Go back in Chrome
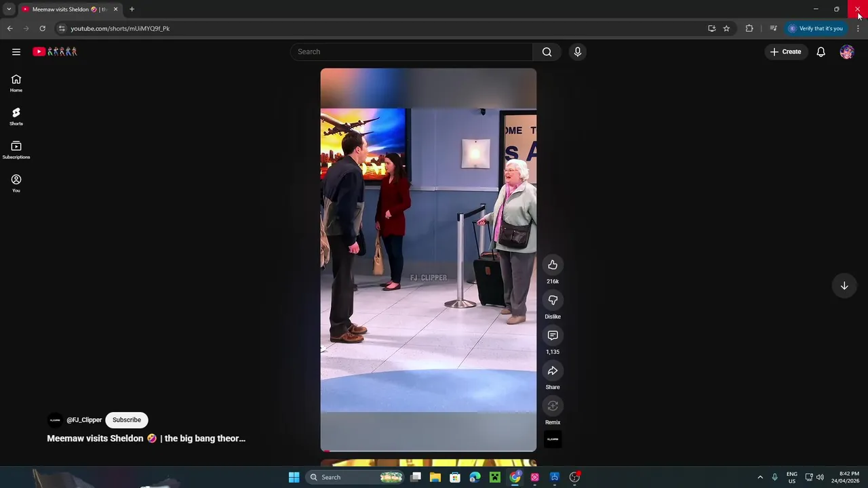 point(9,28)
